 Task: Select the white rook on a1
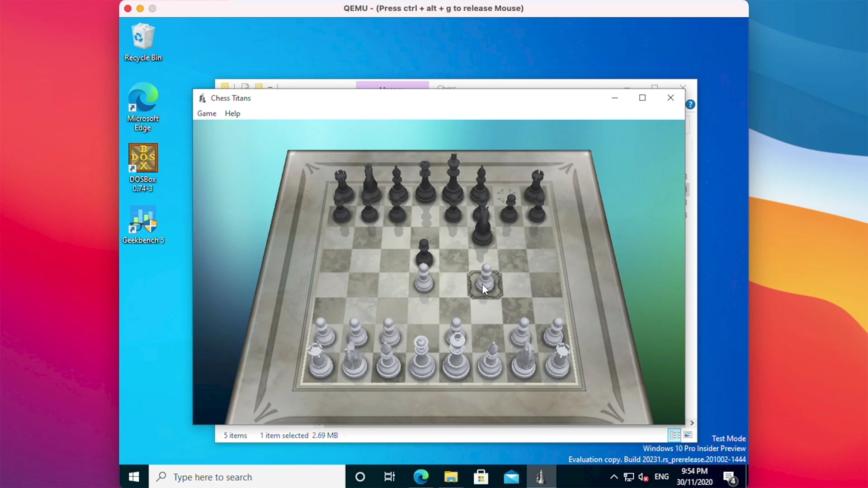coord(321,361)
